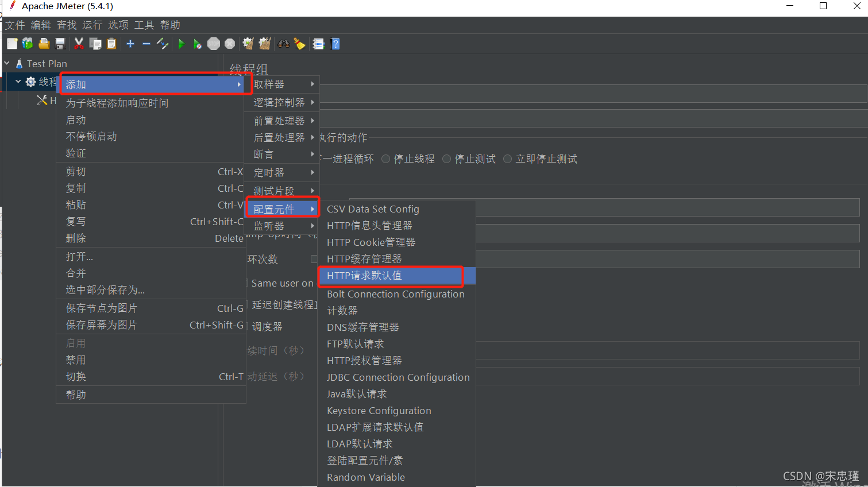This screenshot has width=868, height=487.
Task: Expand the 后置处理器 submenu
Action: point(282,137)
